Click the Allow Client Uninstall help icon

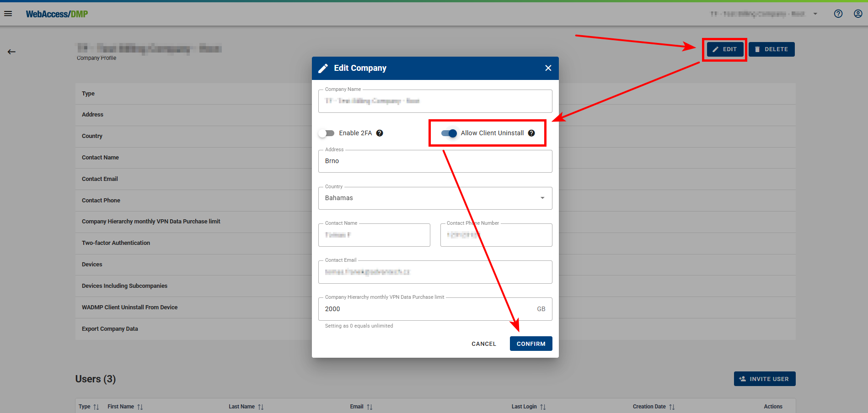coord(531,133)
